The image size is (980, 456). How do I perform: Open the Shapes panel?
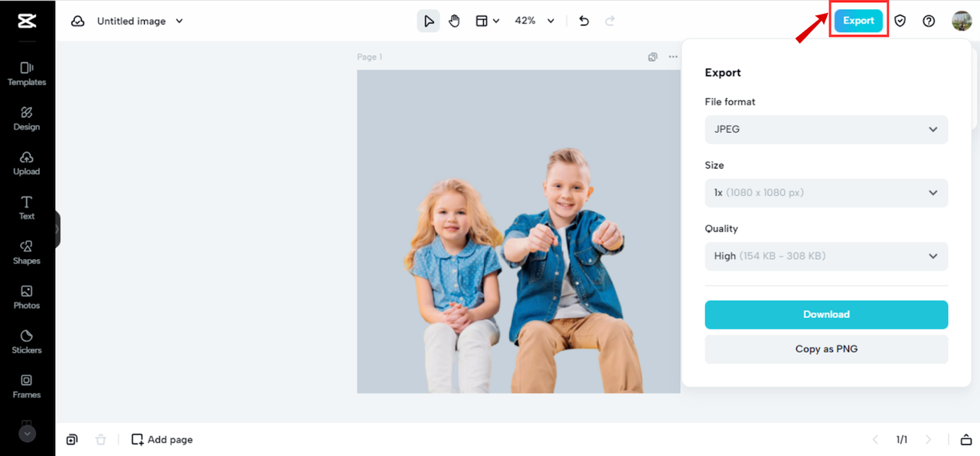click(27, 252)
